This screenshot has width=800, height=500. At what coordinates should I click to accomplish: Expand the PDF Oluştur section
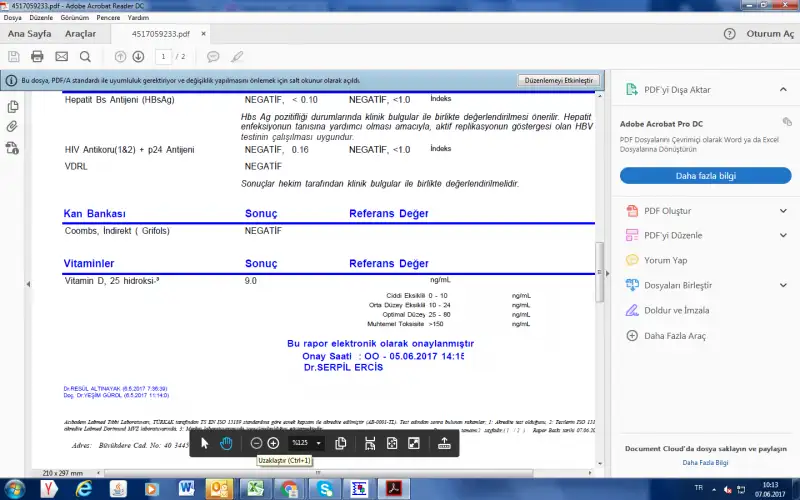pos(783,211)
